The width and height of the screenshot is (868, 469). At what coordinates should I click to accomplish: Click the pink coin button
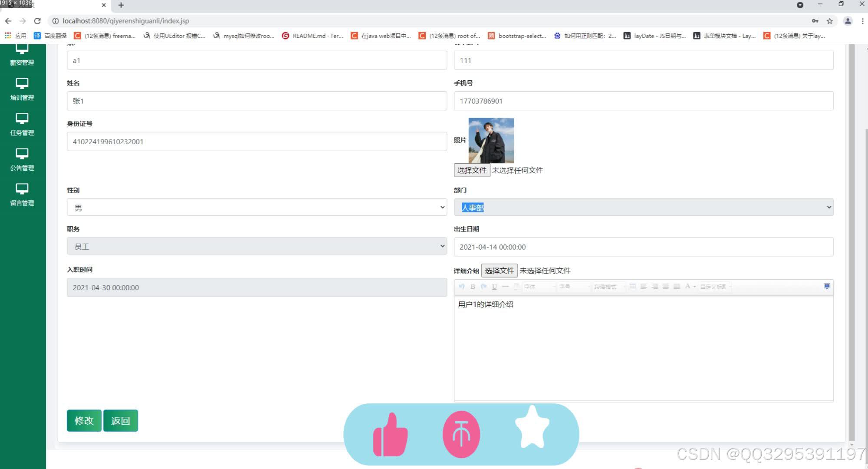461,435
